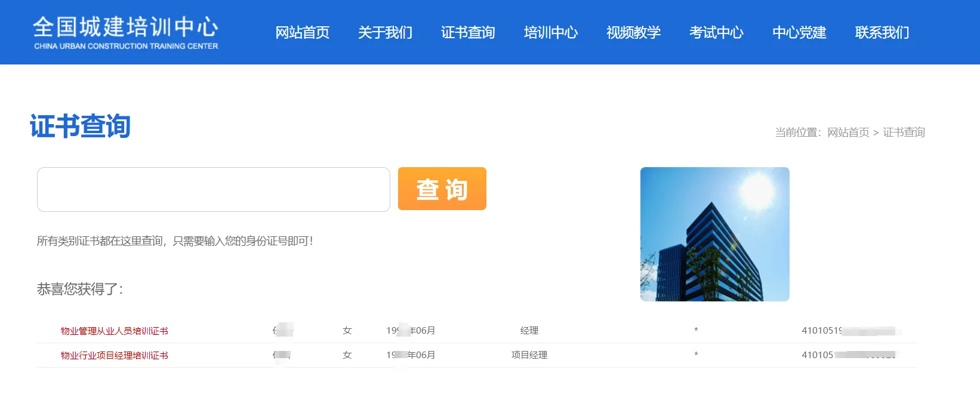Click the 网站首页 breadcrumb link
The height and width of the screenshot is (419, 980).
[848, 133]
